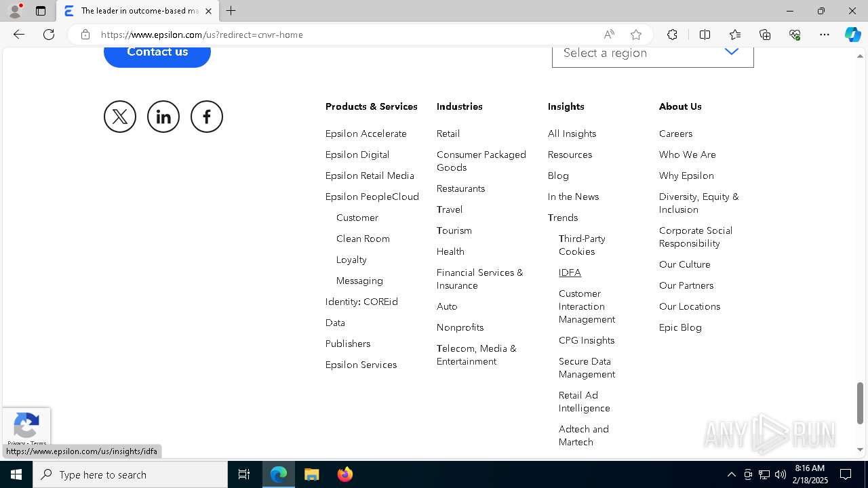The height and width of the screenshot is (488, 868).
Task: Open Copilot sidebar icon
Action: [x=852, y=35]
